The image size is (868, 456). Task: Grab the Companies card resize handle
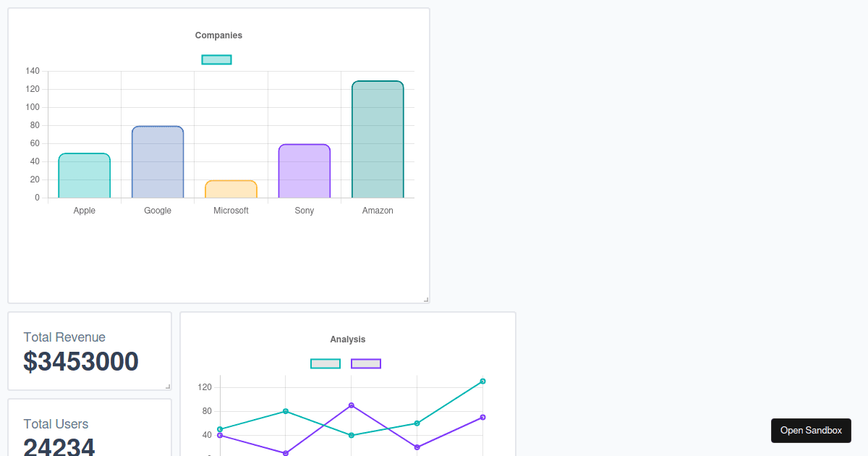coord(426,299)
